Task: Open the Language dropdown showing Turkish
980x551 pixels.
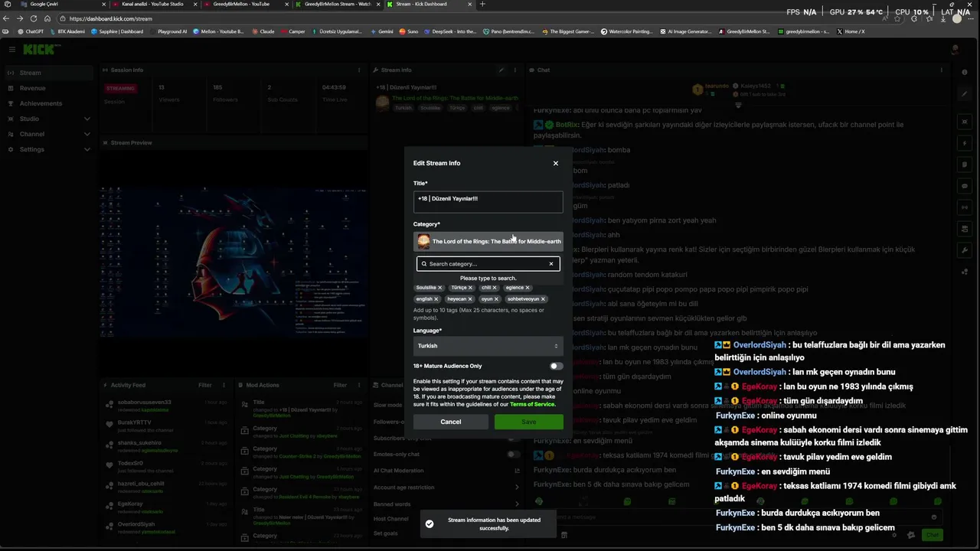Action: (488, 346)
